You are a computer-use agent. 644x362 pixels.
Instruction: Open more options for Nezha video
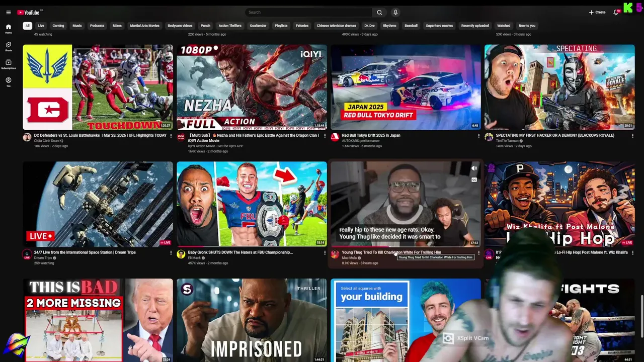click(x=325, y=136)
